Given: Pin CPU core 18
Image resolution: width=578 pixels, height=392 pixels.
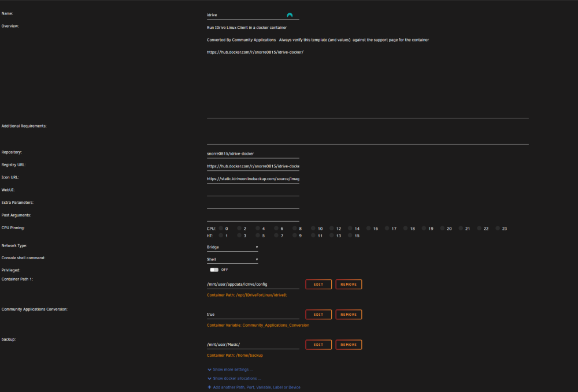Looking at the screenshot, I should (406, 228).
